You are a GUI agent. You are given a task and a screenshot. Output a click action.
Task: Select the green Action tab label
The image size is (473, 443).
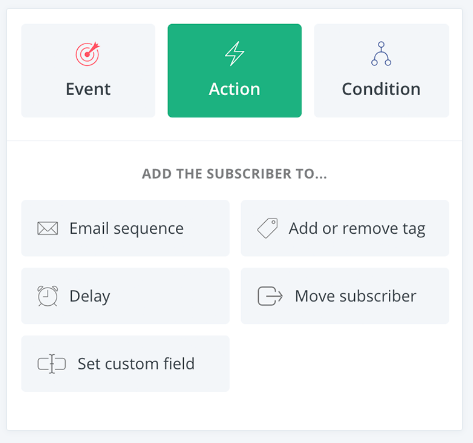click(234, 89)
